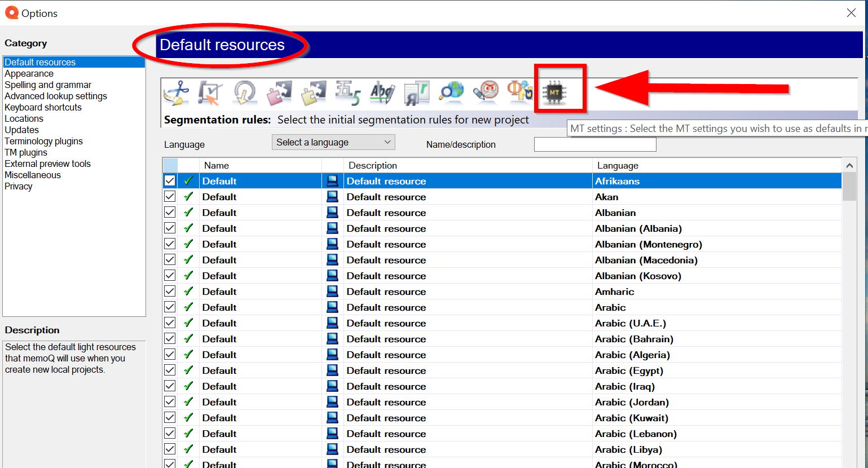Screen dimensions: 868x468
Task: Click Default name in Arabic (Egypt) row
Action: tap(219, 370)
